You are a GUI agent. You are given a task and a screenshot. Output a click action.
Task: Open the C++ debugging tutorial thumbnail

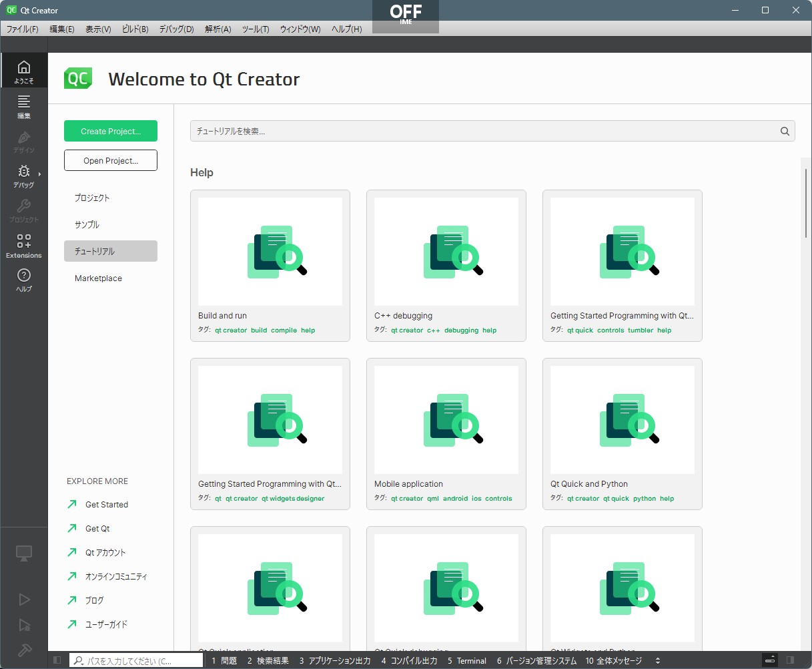(x=446, y=252)
